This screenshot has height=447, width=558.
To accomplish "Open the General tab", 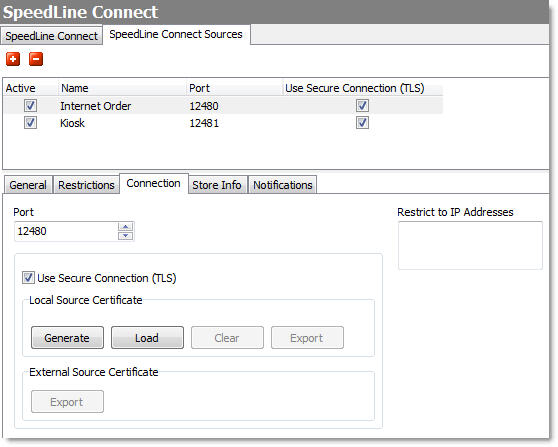I will click(28, 185).
